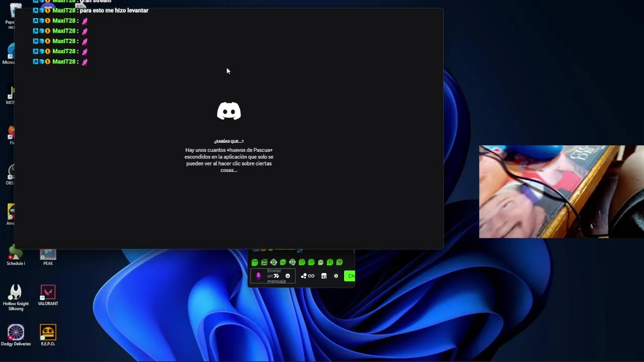Click the '¿SABÍAS QUE...?' tip heading
Image resolution: width=644 pixels, height=362 pixels.
pos(229,141)
